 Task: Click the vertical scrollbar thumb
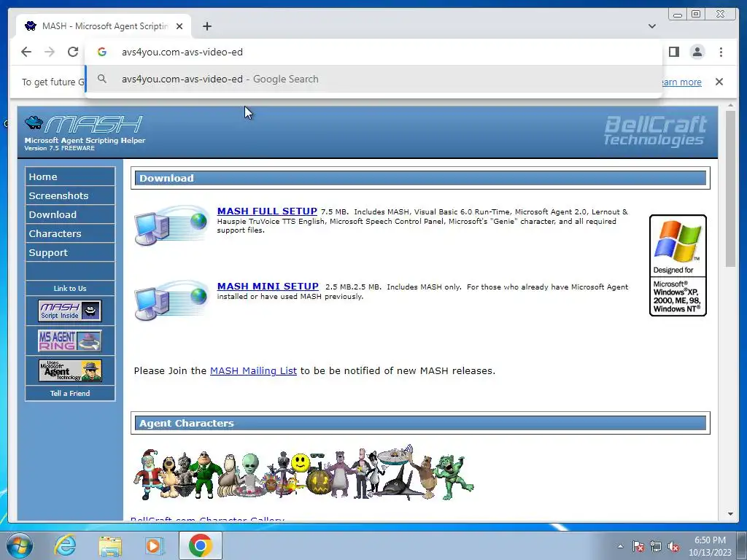[731, 189]
